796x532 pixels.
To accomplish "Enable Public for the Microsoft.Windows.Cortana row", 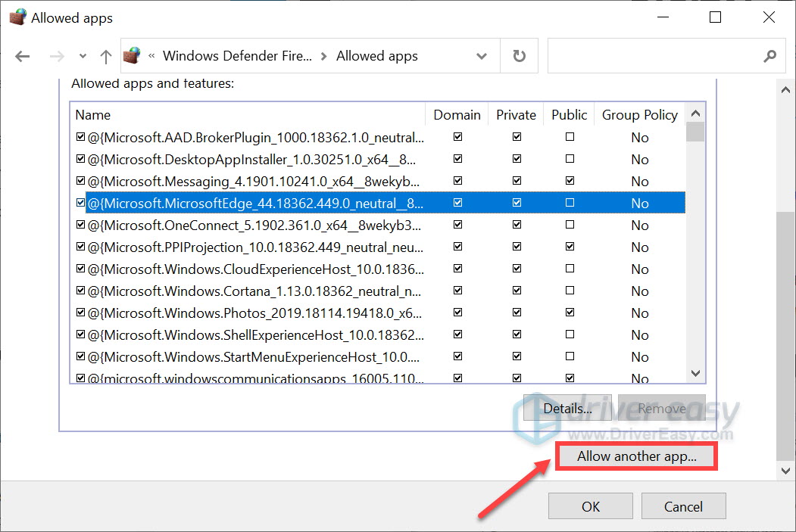I will point(570,290).
